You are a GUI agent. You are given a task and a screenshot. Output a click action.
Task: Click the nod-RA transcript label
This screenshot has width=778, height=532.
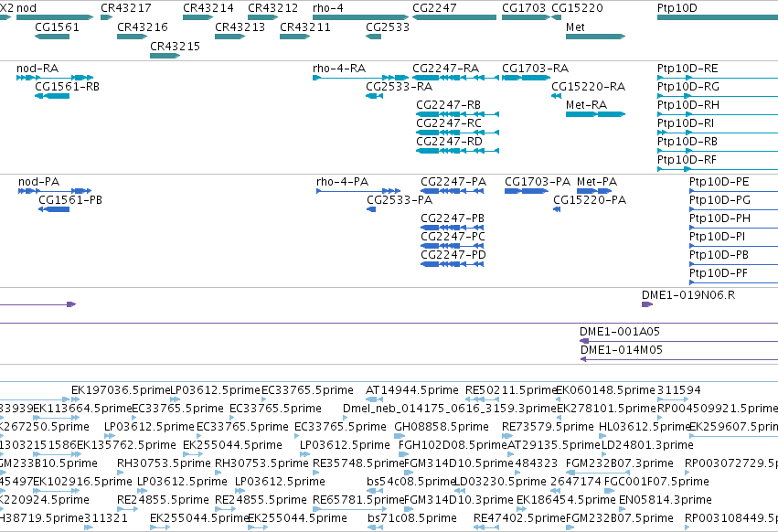[37, 68]
